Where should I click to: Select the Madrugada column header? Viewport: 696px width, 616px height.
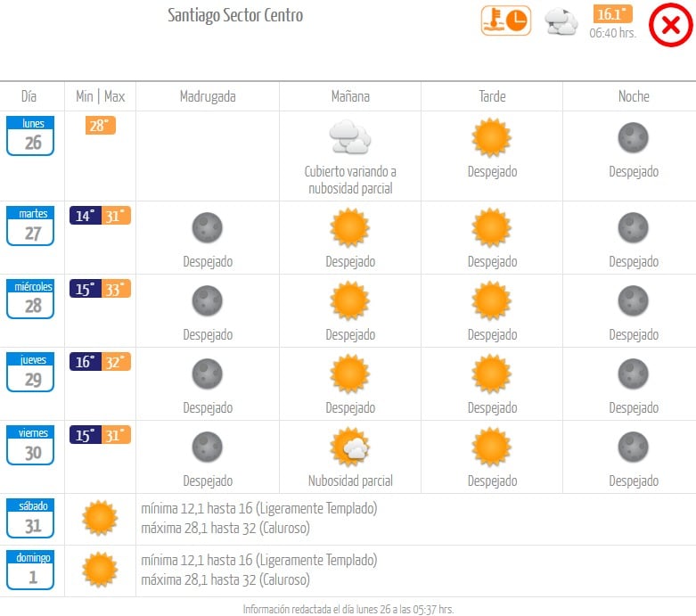coord(208,96)
